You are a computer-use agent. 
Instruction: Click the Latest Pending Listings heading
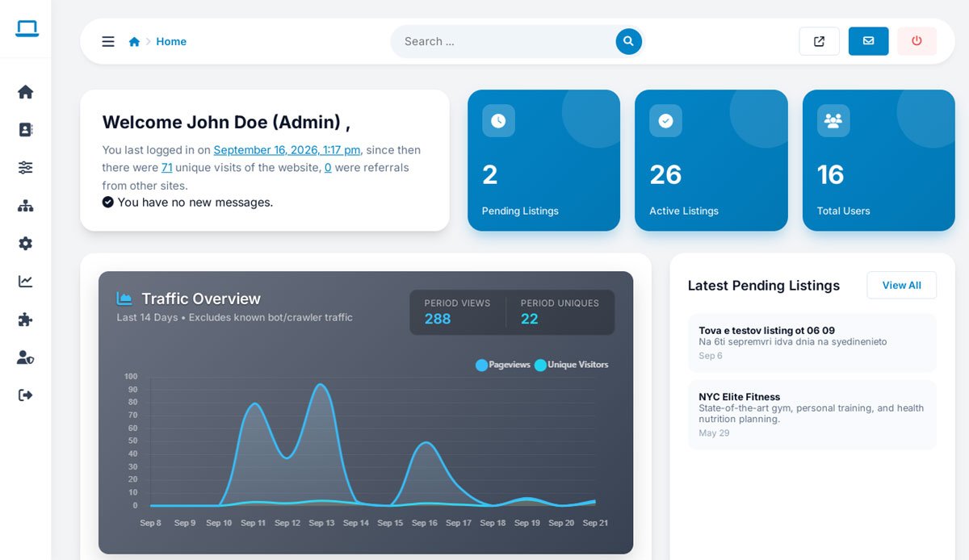click(764, 286)
